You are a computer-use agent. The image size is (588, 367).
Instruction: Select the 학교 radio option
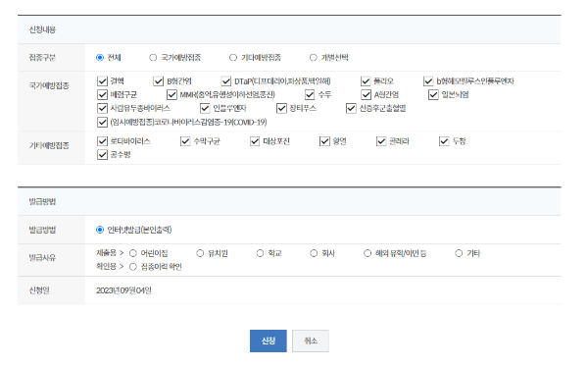click(261, 253)
